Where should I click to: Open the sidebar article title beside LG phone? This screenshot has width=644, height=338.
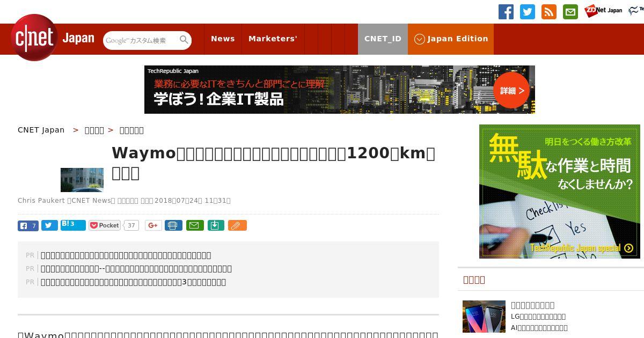pyautogui.click(x=533, y=305)
